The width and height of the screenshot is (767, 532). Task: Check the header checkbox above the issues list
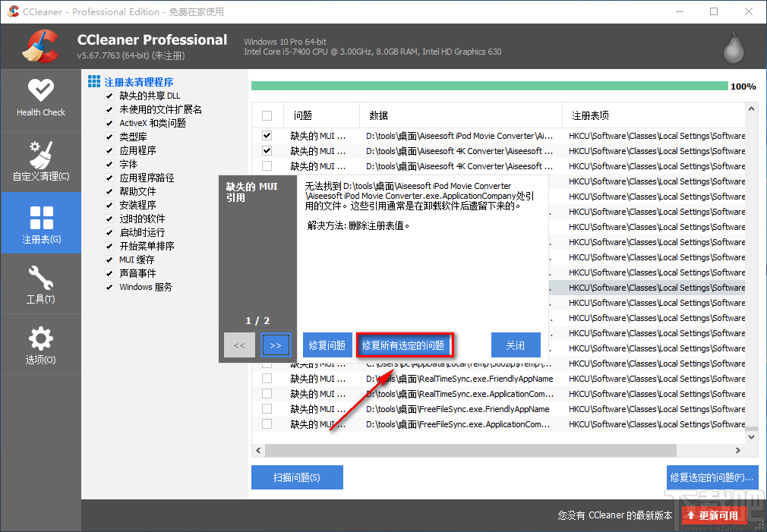point(267,115)
